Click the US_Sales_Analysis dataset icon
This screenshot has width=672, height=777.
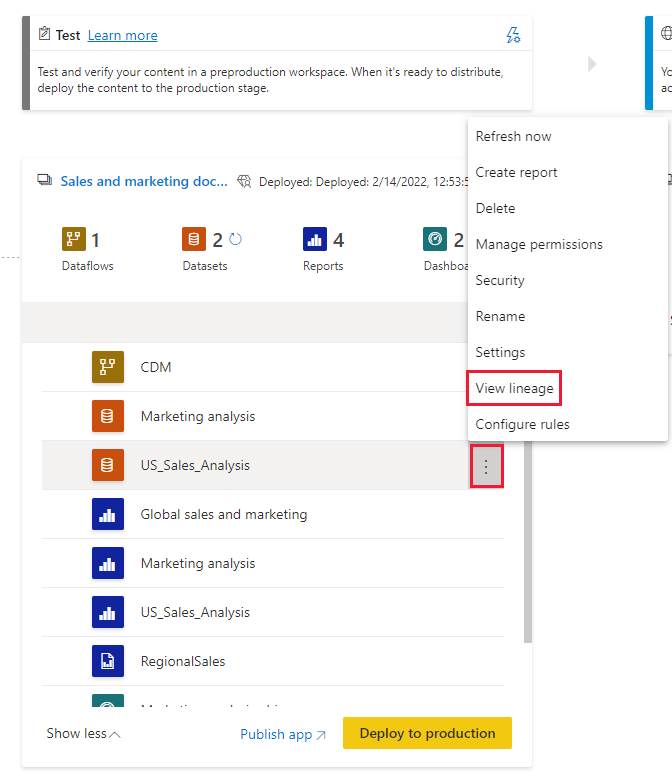(x=108, y=465)
